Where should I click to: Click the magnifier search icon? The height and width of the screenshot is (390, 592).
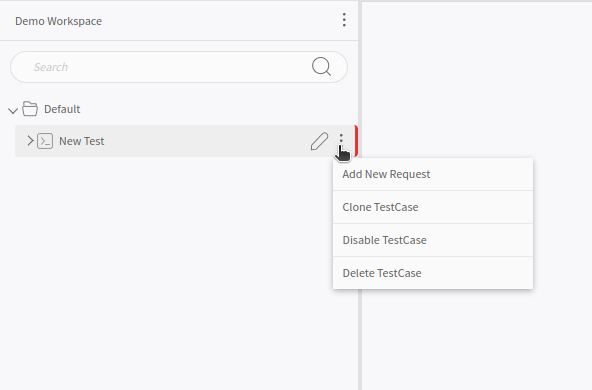(321, 67)
